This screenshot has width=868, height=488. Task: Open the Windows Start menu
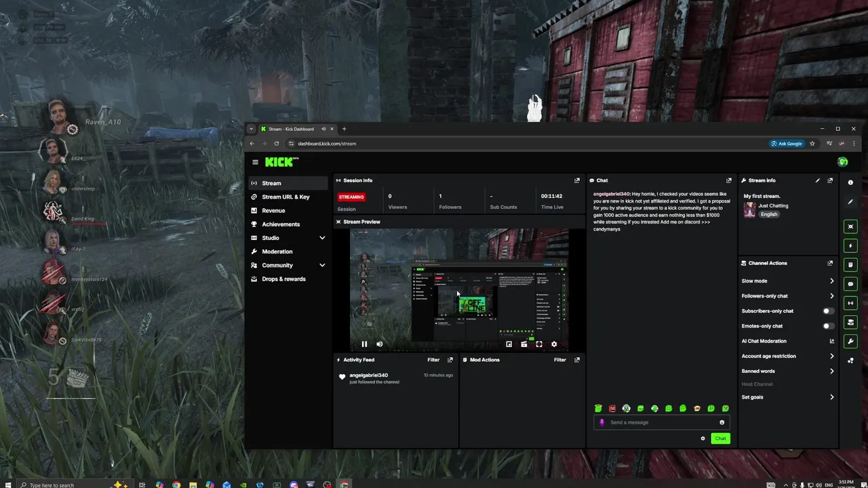pos(9,485)
